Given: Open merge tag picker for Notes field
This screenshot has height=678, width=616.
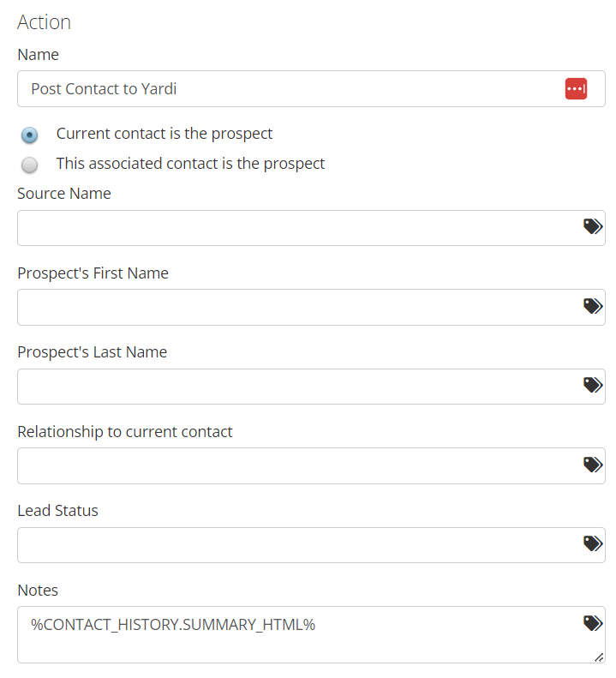Looking at the screenshot, I should (x=593, y=623).
